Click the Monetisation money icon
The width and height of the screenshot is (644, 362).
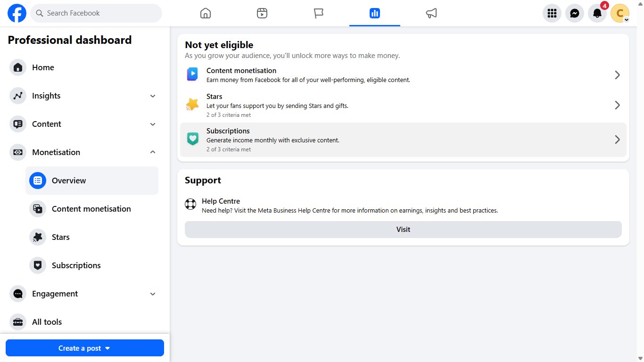click(18, 152)
